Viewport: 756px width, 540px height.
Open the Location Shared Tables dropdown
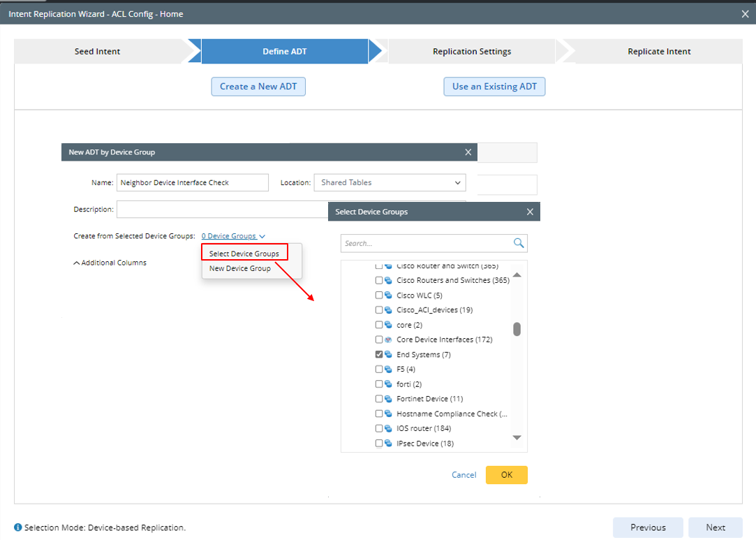click(390, 182)
